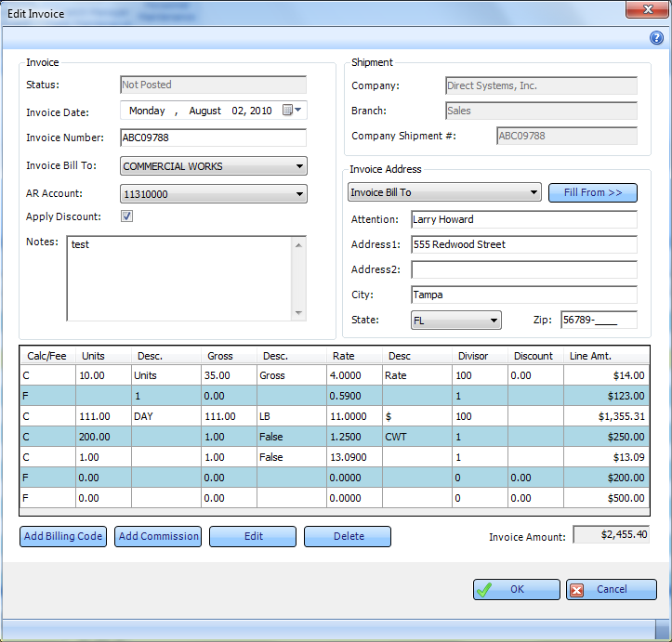Click the Edit button below the grid

(253, 536)
